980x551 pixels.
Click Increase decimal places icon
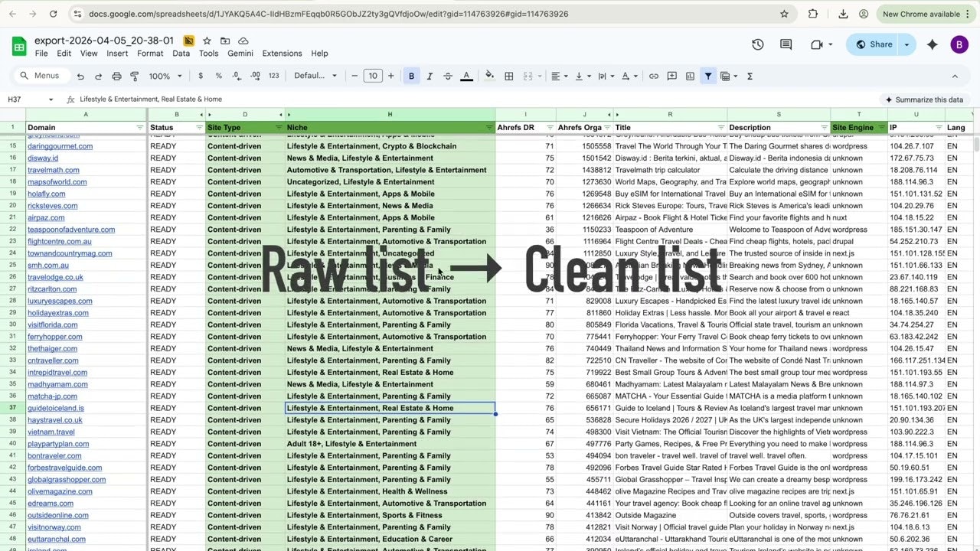tap(255, 76)
